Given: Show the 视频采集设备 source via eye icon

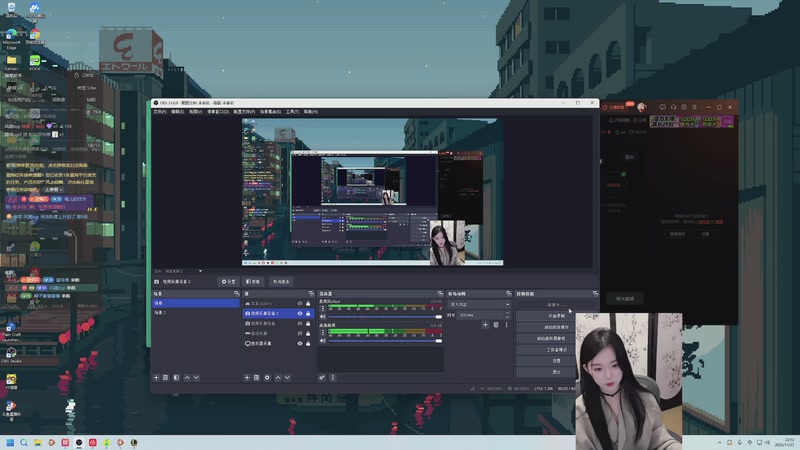Looking at the screenshot, I should pos(300,323).
